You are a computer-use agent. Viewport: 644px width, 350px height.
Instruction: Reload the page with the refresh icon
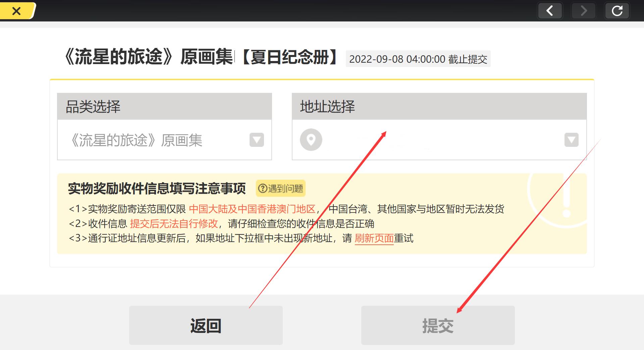point(617,11)
